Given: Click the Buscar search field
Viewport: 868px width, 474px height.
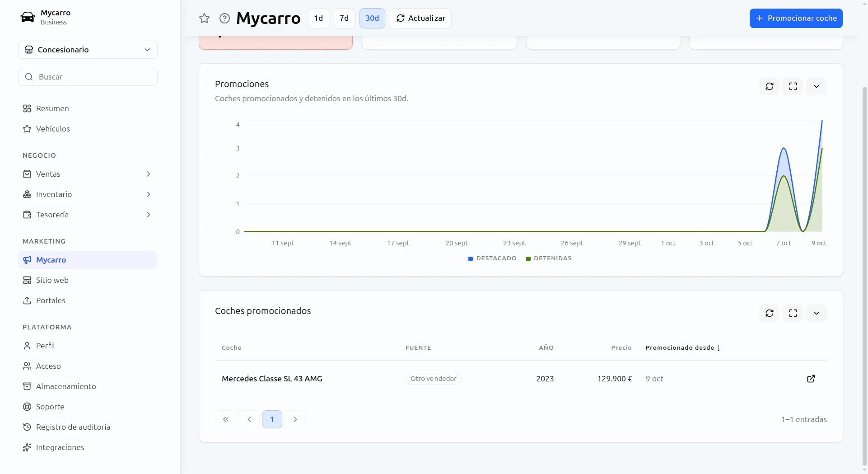Looking at the screenshot, I should [88, 77].
